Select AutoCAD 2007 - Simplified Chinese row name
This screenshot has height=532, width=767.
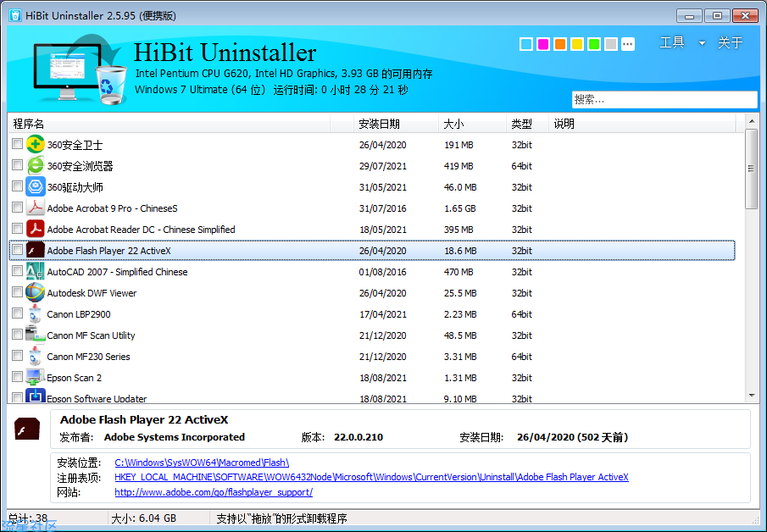118,272
